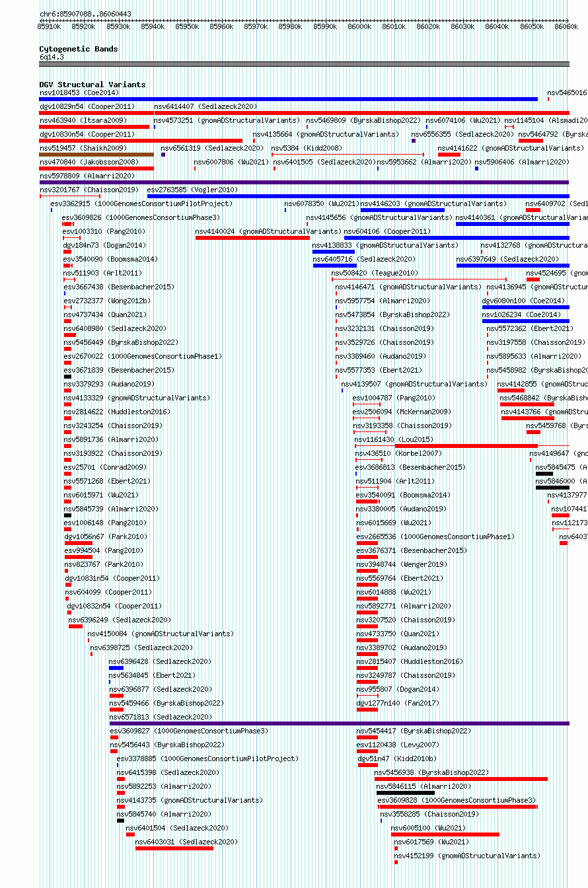
Task: Select nsv6405716 (Sedlazeck2020) label
Action: pyautogui.click(x=364, y=259)
